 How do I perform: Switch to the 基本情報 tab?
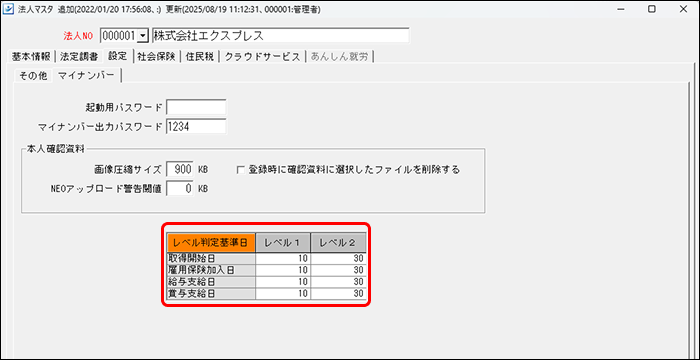31,57
